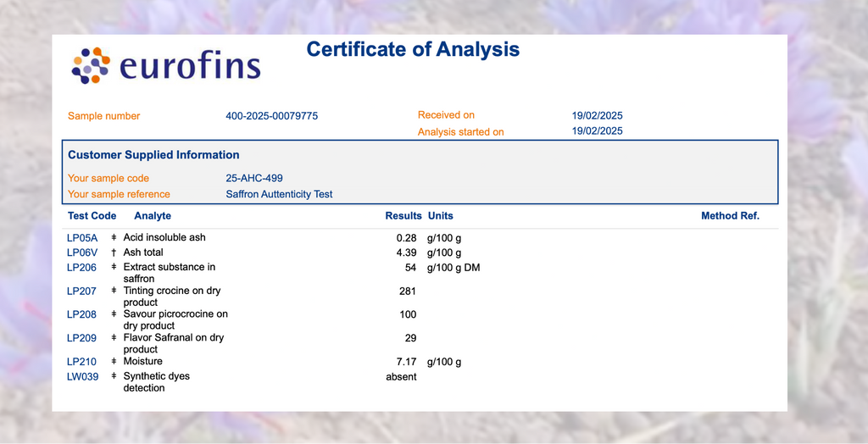Select the Saffron Autenticity Test reference
Image resolution: width=868 pixels, height=444 pixels.
pyautogui.click(x=279, y=194)
